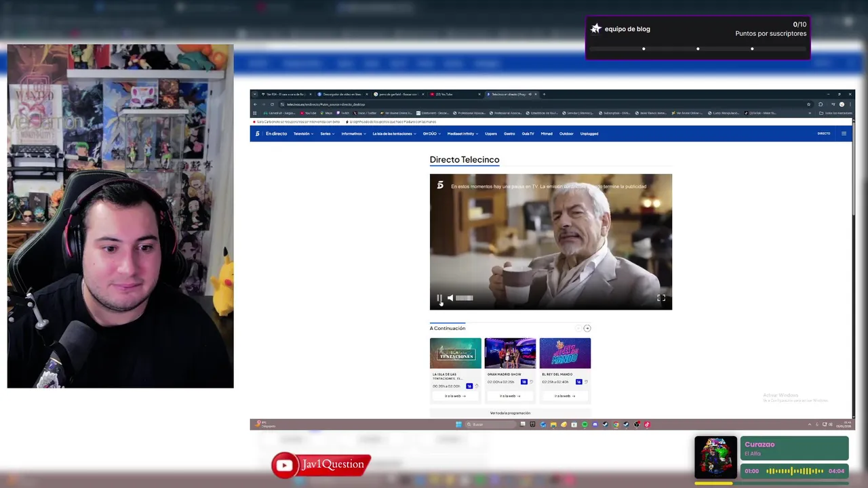Expand the Informativos dropdown menu
Screen dimensions: 868x488
pos(353,134)
